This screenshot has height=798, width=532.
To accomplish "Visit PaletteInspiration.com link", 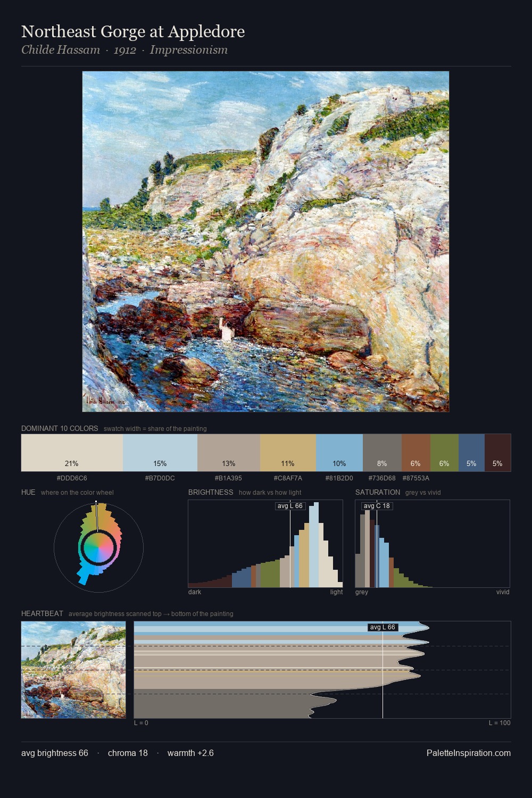I will tap(469, 753).
